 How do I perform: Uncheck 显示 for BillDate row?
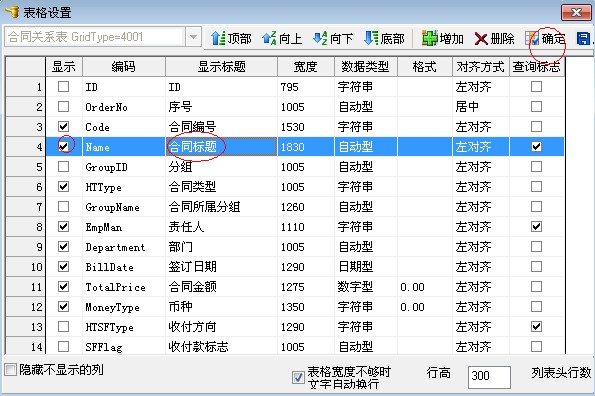pyautogui.click(x=63, y=267)
